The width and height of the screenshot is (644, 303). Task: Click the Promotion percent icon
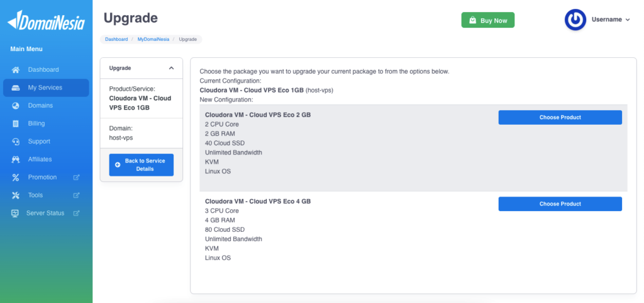tap(16, 177)
